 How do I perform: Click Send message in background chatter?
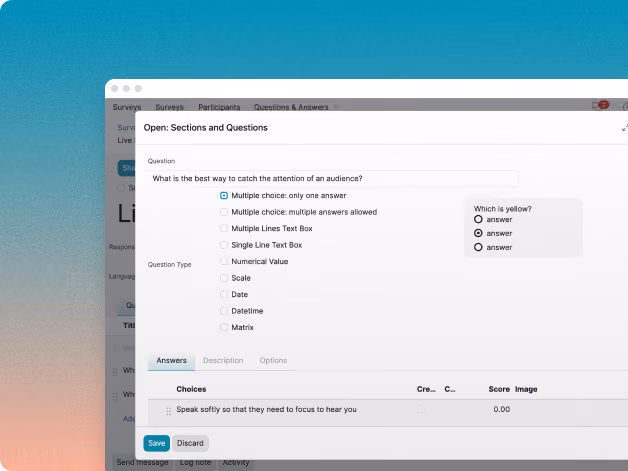(x=142, y=462)
